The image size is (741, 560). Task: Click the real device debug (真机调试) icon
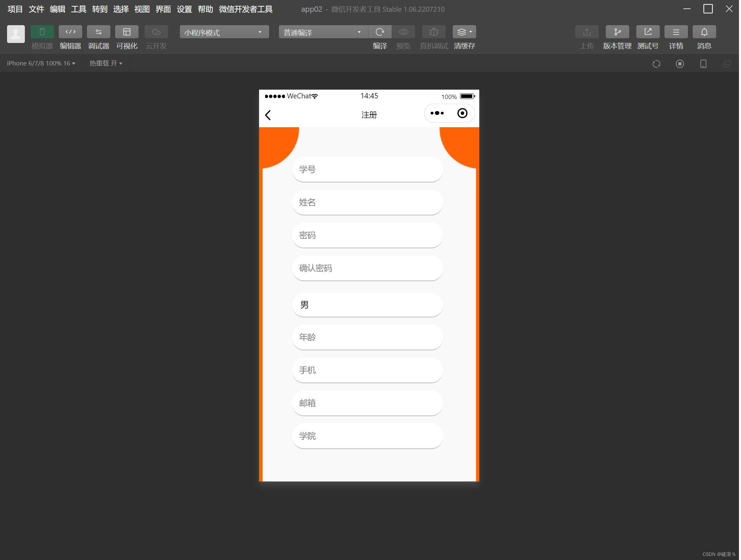tap(434, 32)
